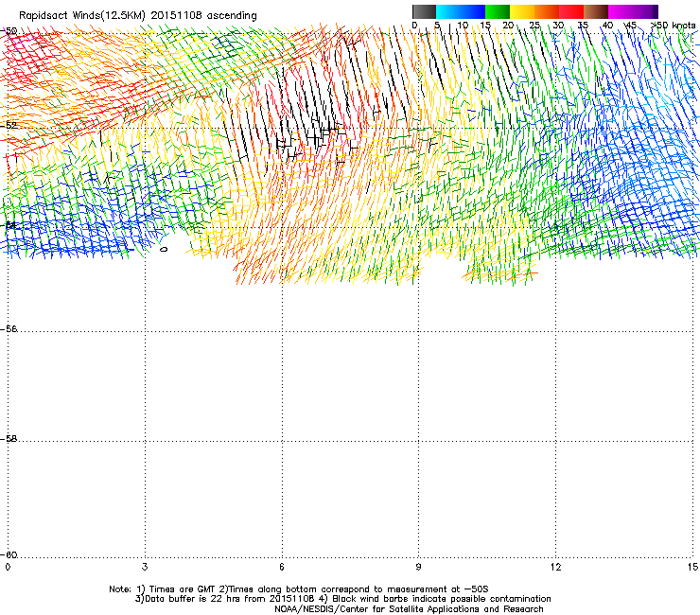Click the note line starting 'Note: 1) Times are GMT'
This screenshot has height=615, width=700.
pyautogui.click(x=299, y=589)
